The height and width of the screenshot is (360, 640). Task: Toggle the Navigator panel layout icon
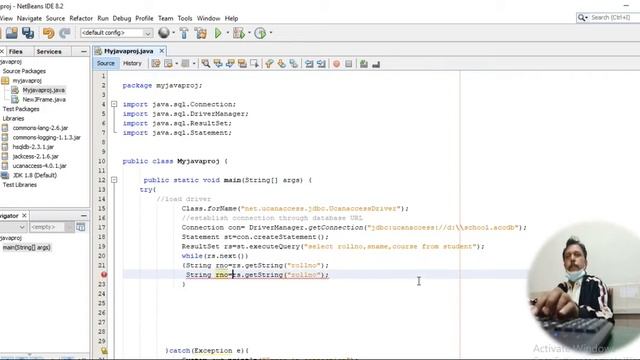click(x=81, y=227)
